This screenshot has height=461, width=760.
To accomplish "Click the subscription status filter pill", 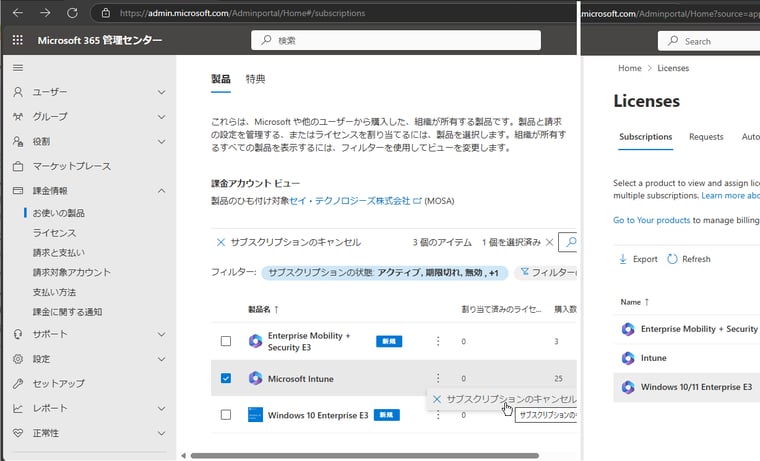I will 384,273.
